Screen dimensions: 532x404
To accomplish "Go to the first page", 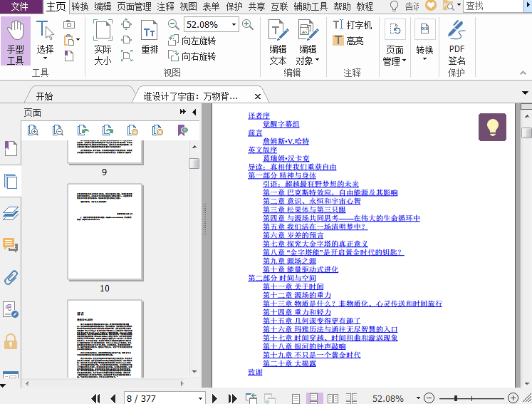I will tap(95, 398).
